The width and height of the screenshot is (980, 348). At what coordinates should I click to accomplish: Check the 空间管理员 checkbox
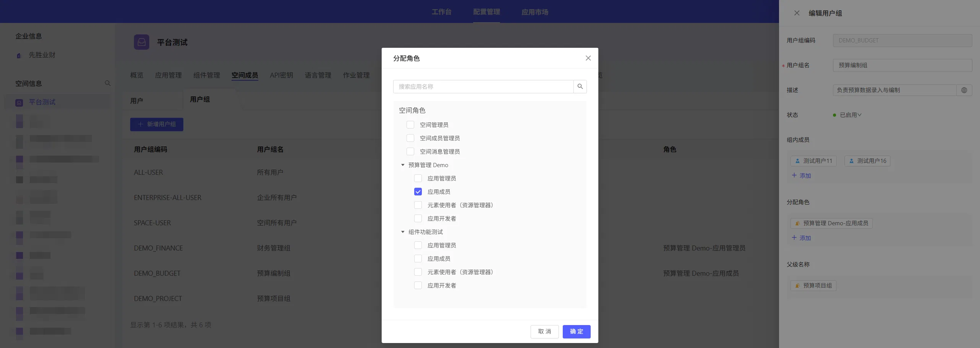point(410,125)
